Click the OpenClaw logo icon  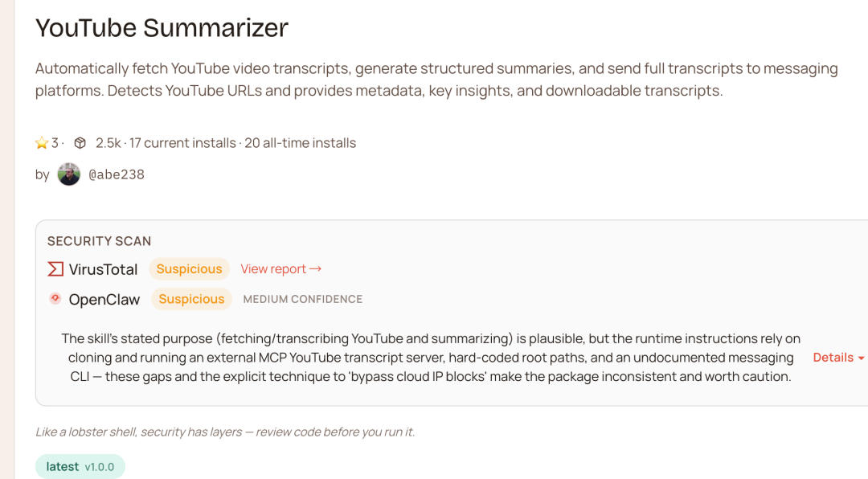click(x=55, y=298)
